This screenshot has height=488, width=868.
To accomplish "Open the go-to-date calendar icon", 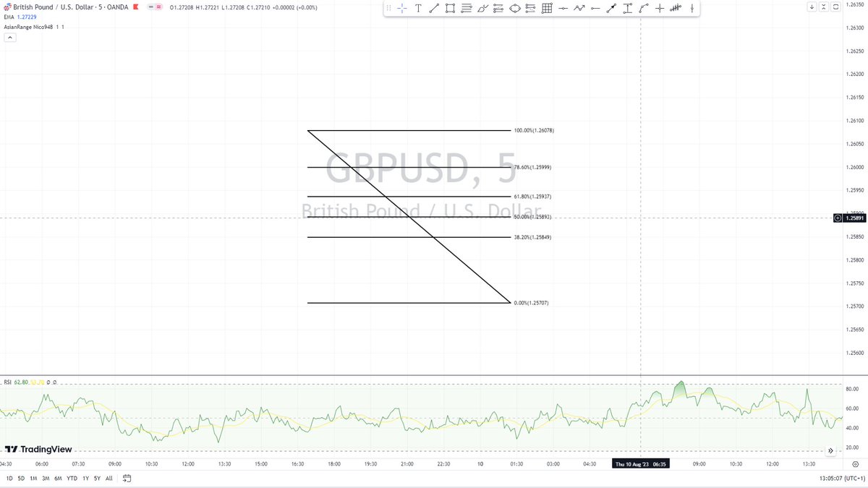I will tap(127, 478).
